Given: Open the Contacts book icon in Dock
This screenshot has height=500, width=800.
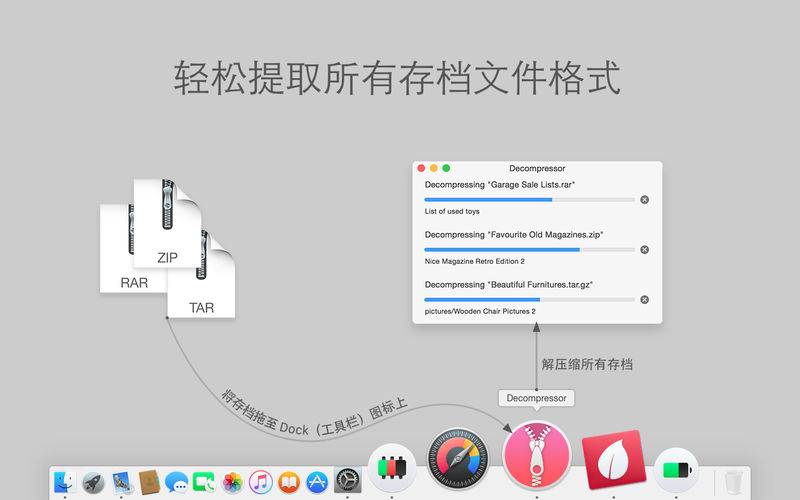Looking at the screenshot, I should point(149,482).
